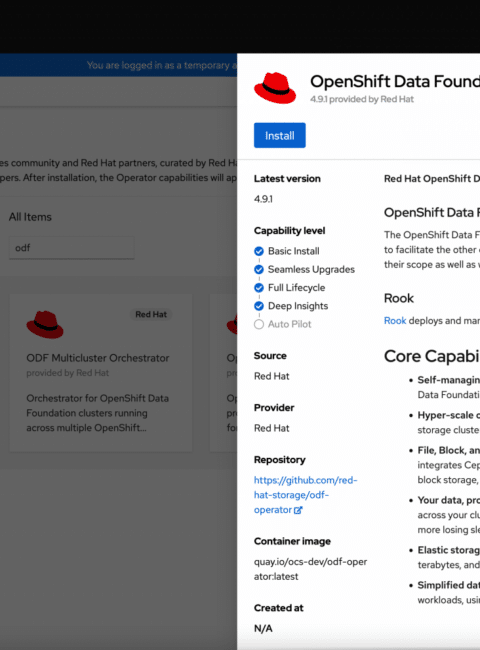Image resolution: width=480 pixels, height=650 pixels.
Task: Click the Source heading
Action: tap(270, 356)
